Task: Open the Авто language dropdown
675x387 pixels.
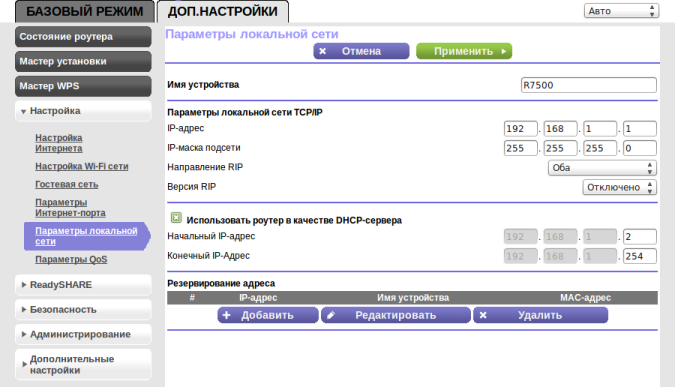Action: [x=621, y=11]
